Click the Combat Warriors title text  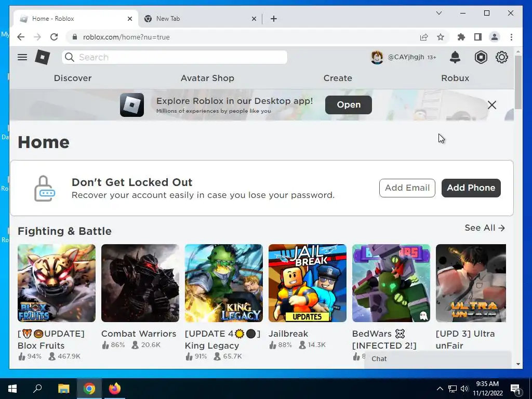(139, 334)
